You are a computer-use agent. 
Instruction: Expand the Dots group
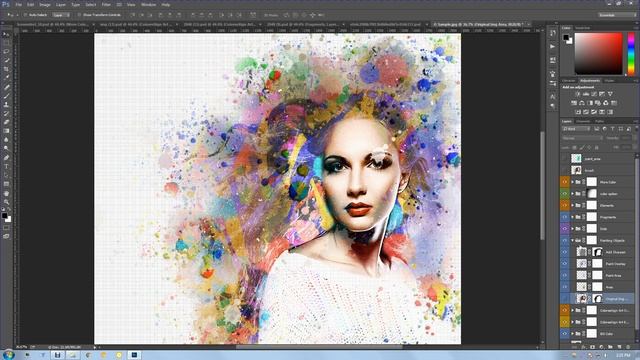tap(572, 229)
